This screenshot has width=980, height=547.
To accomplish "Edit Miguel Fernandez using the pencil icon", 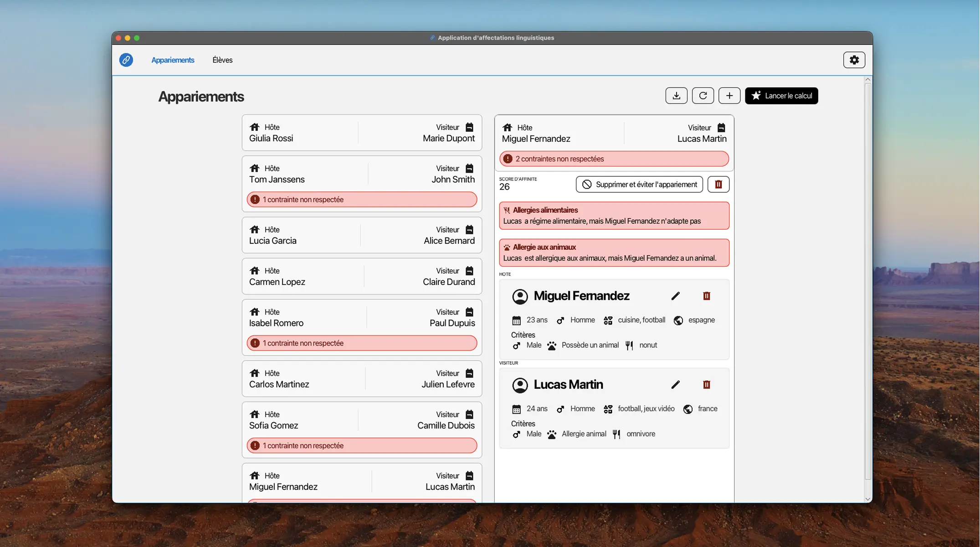I will click(x=676, y=296).
